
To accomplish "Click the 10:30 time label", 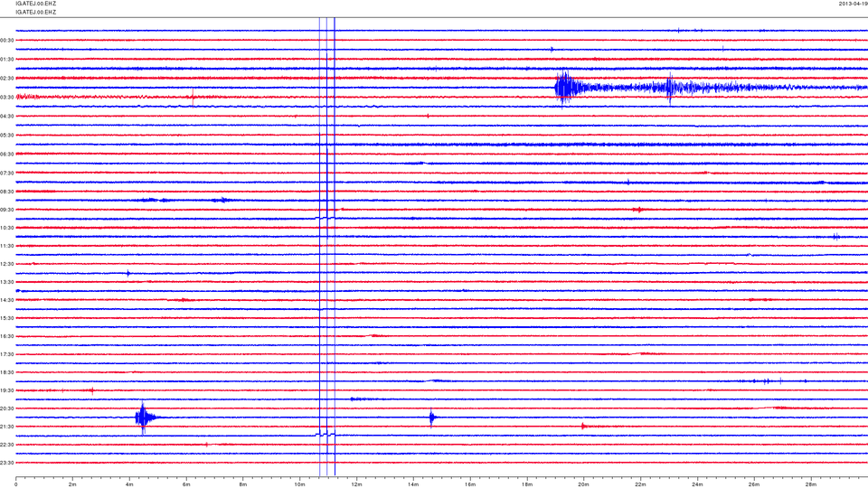I will coord(7,228).
